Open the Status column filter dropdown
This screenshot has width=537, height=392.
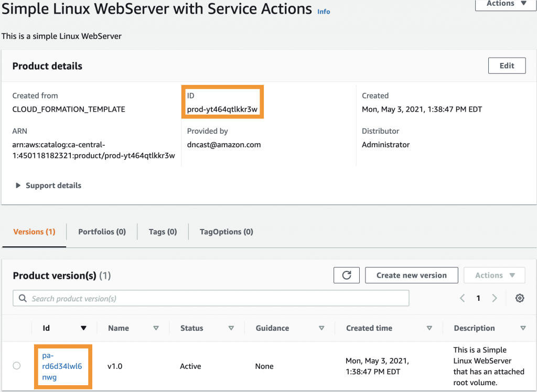[231, 328]
